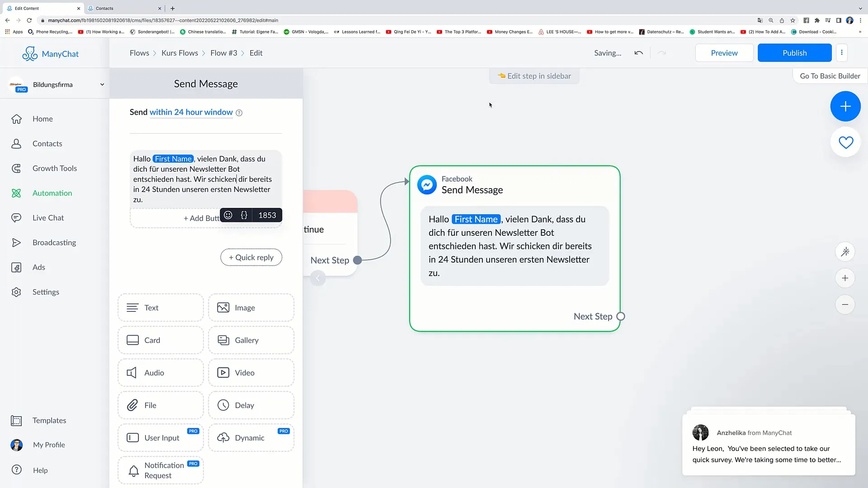Image resolution: width=868 pixels, height=488 pixels.
Task: Add a File block
Action: [x=160, y=405]
